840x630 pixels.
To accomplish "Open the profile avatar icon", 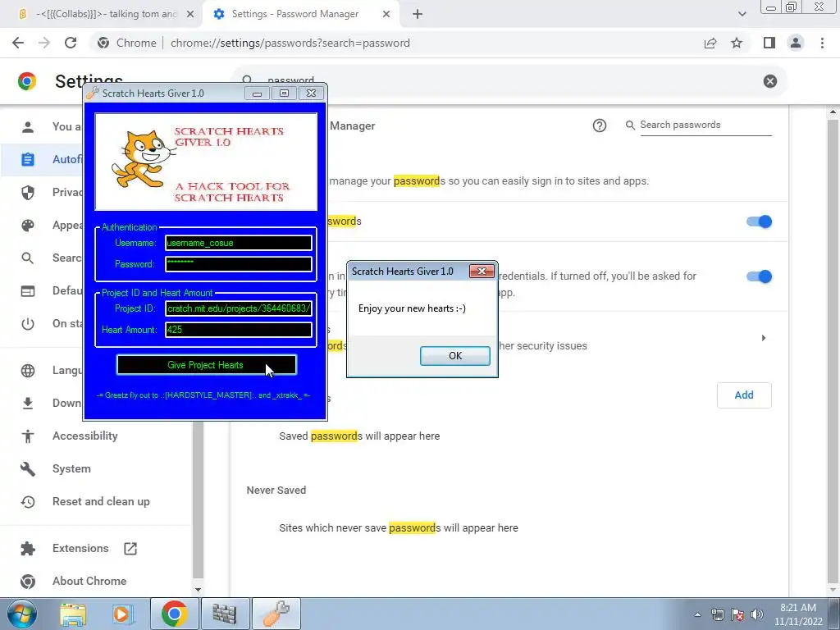I will pyautogui.click(x=796, y=43).
